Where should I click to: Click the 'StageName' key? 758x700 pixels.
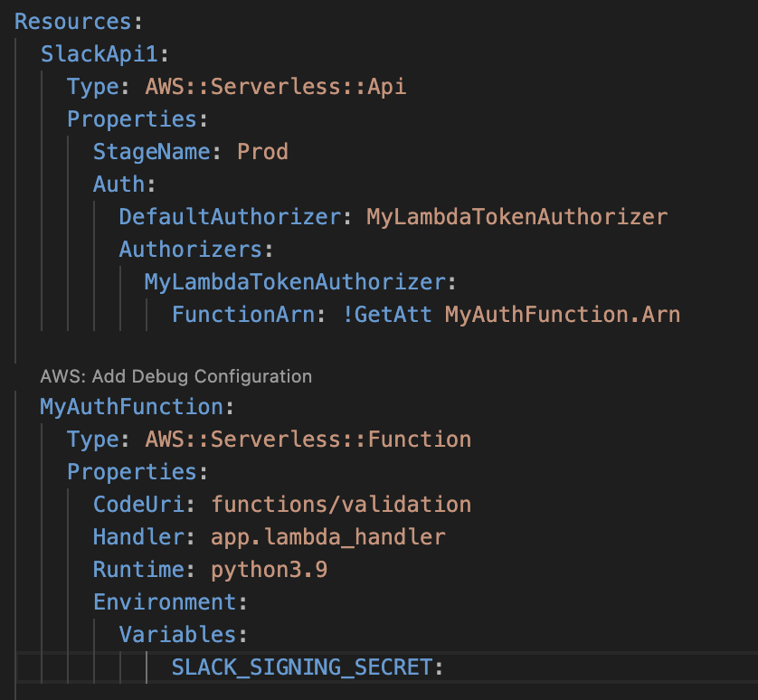click(x=152, y=152)
